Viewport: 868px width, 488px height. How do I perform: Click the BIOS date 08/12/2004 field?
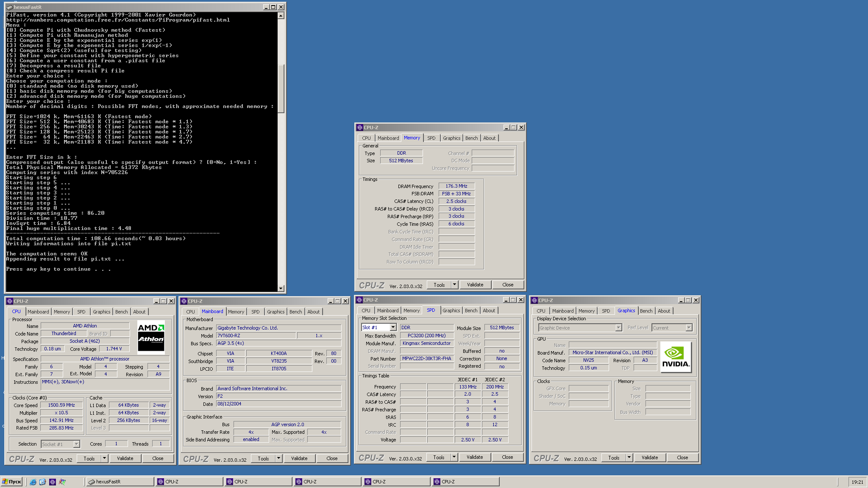[279, 404]
